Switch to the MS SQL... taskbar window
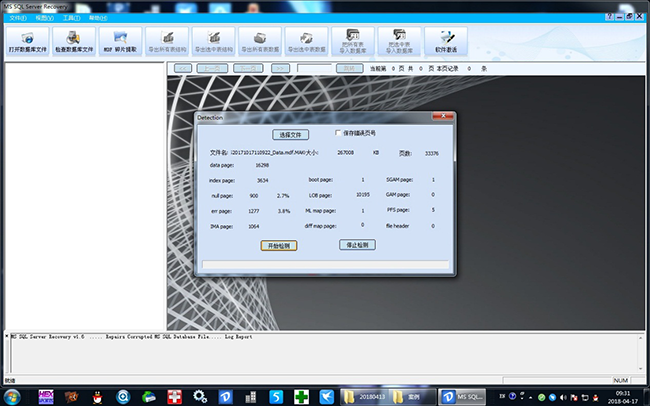The width and height of the screenshot is (650, 406). click(x=462, y=397)
